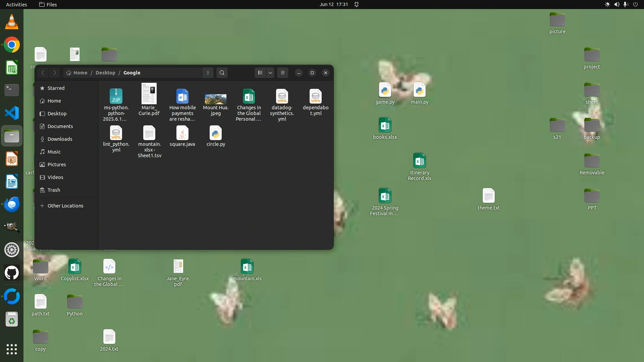Open the path bar three-dot menu
Screen dimensions: 644x362
(x=208, y=73)
